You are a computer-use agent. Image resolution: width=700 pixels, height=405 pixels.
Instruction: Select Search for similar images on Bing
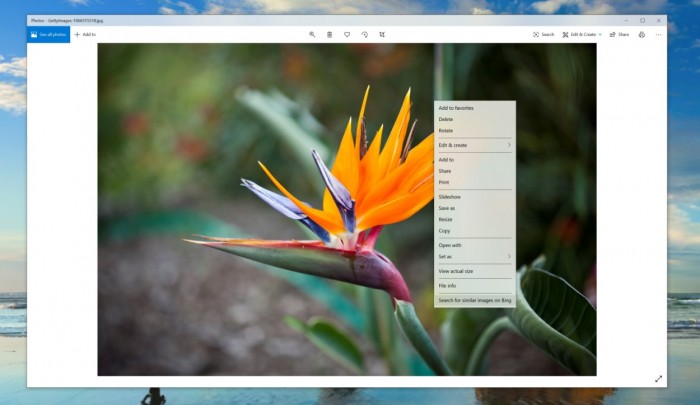474,300
